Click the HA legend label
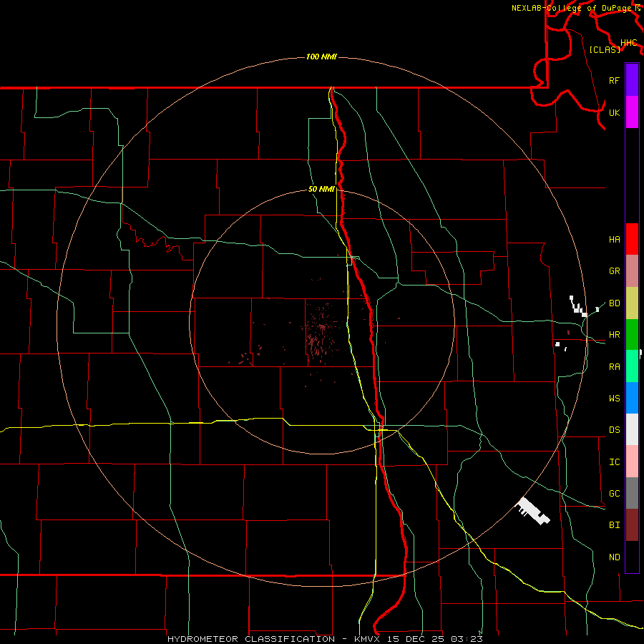644x644 pixels. point(614,240)
